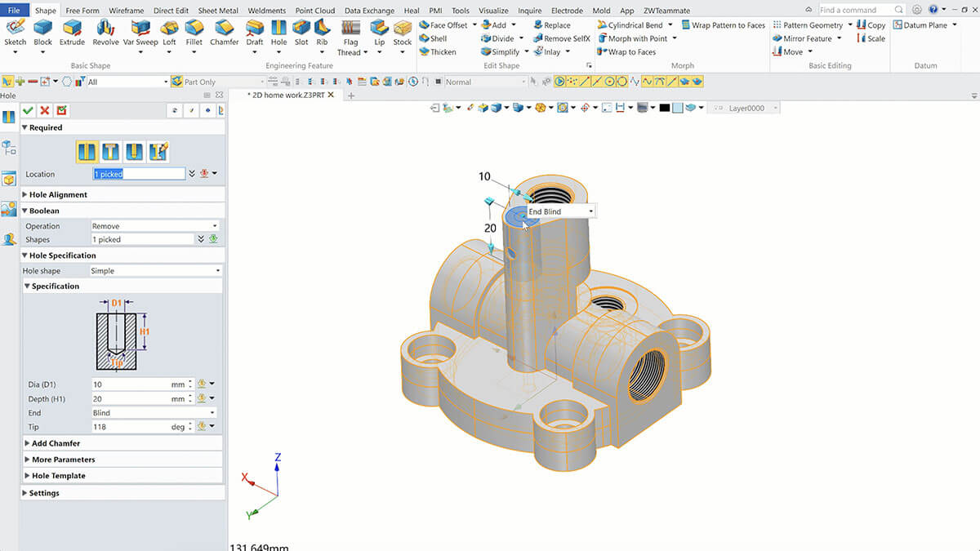Switch to the second hole type option

point(111,151)
